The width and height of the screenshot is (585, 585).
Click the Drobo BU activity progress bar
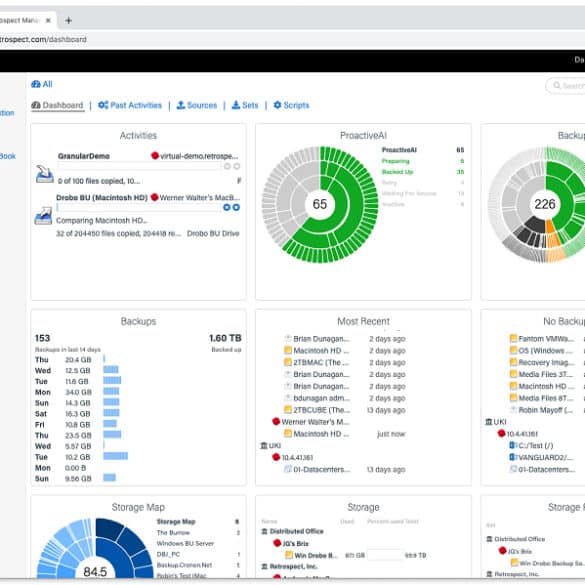click(139, 207)
